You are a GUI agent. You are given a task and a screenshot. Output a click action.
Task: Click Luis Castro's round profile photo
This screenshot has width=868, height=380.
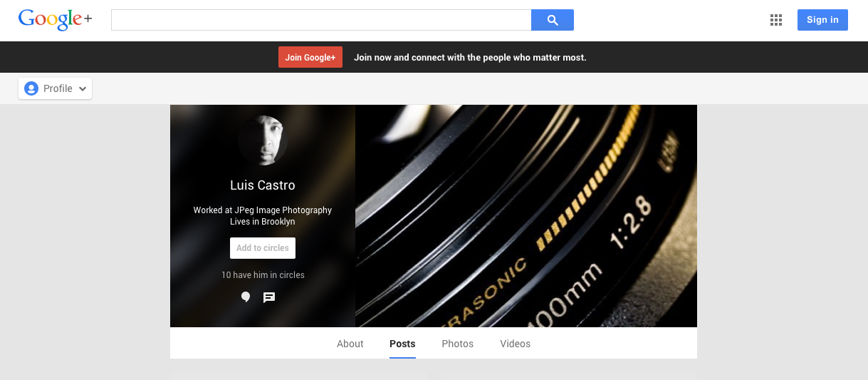click(263, 140)
